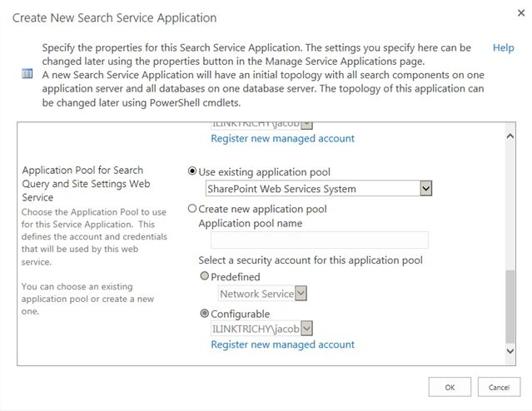Open the Network Service dropdown
Image resolution: width=532 pixels, height=411 pixels.
pos(262,294)
